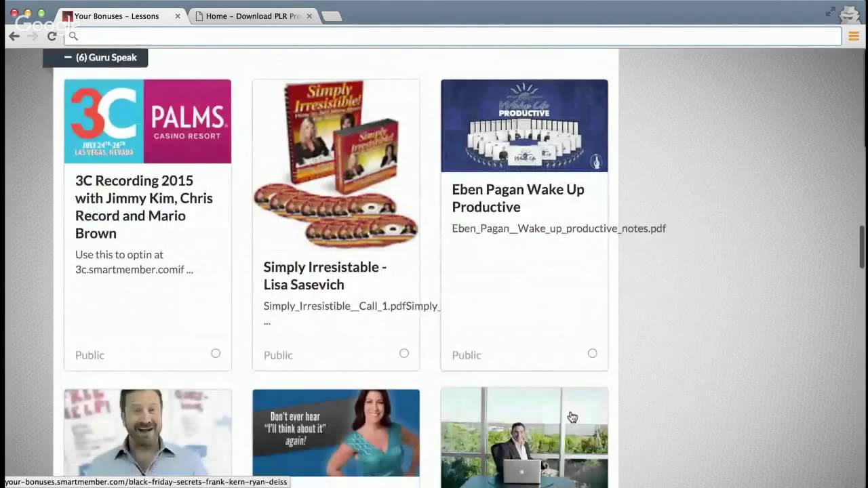Image resolution: width=868 pixels, height=488 pixels.
Task: Click the Eben_Pagan__Wake_up_productive_notes.pdf text
Action: 559,228
